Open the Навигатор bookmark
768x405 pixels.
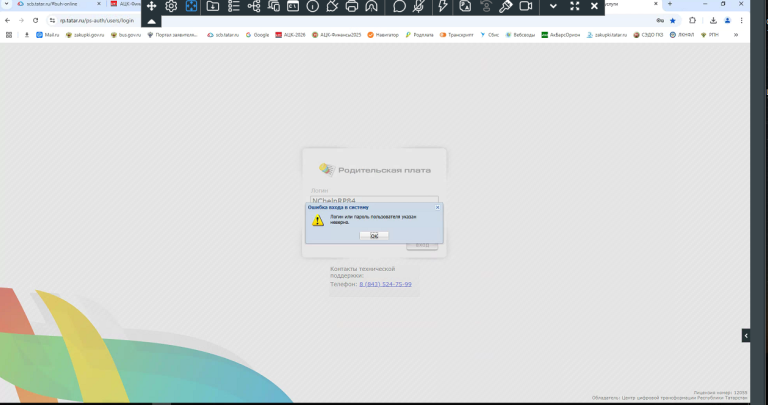click(383, 35)
